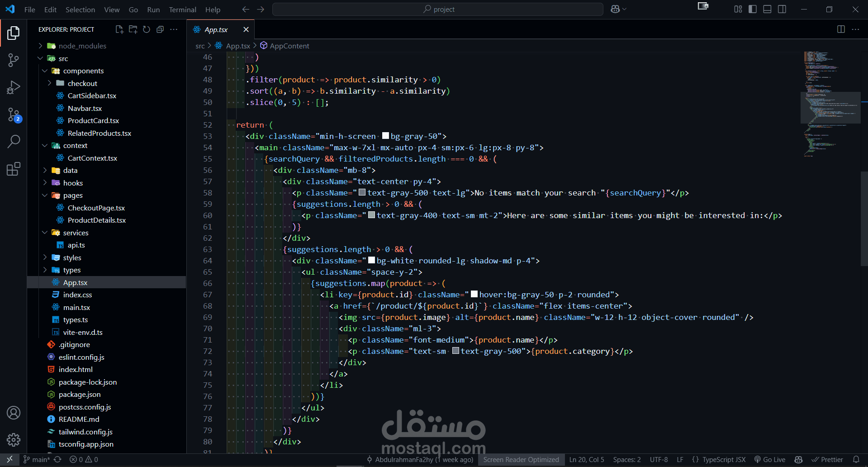The width and height of the screenshot is (868, 467).
Task: Open Run and Debug view
Action: click(14, 87)
